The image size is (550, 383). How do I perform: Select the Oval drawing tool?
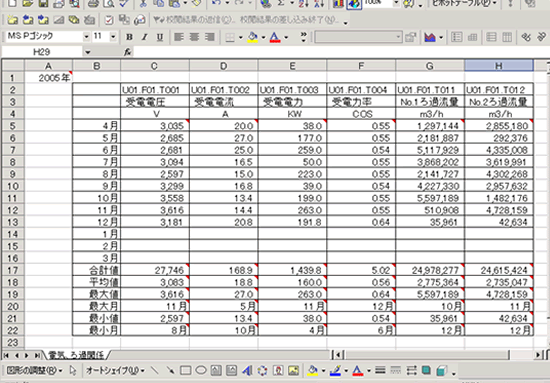(201, 370)
